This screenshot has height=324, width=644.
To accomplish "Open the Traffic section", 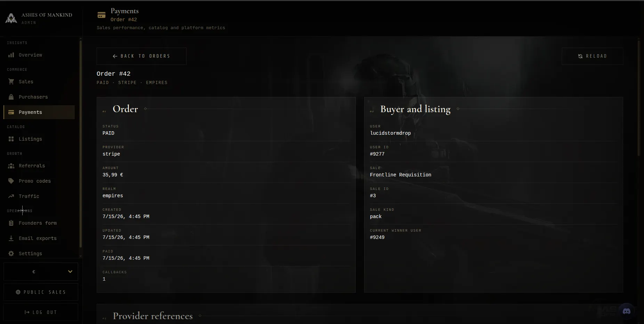I will 39,196.
